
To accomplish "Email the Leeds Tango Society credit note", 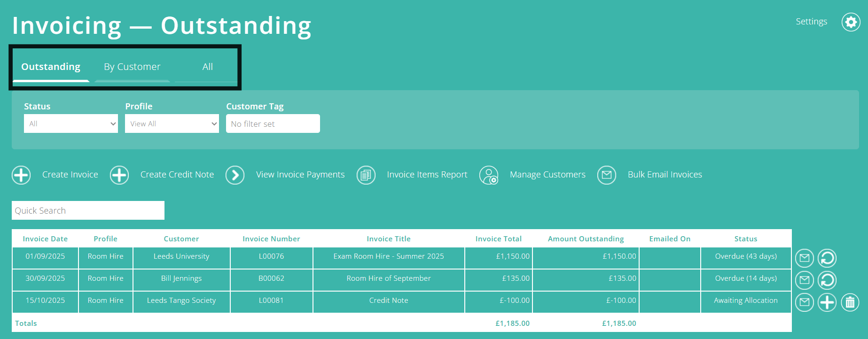I will [x=805, y=302].
